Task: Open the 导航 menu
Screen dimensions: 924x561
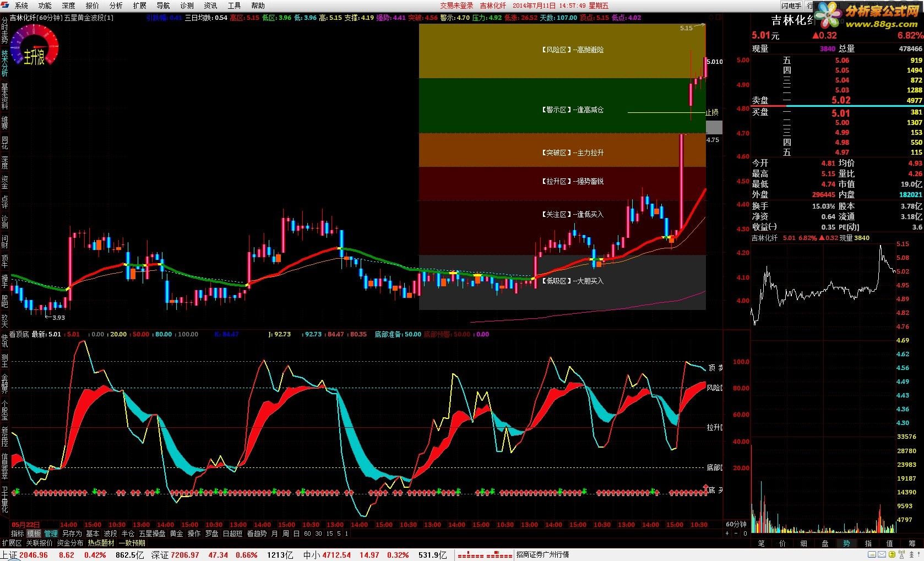Action: click(x=163, y=6)
